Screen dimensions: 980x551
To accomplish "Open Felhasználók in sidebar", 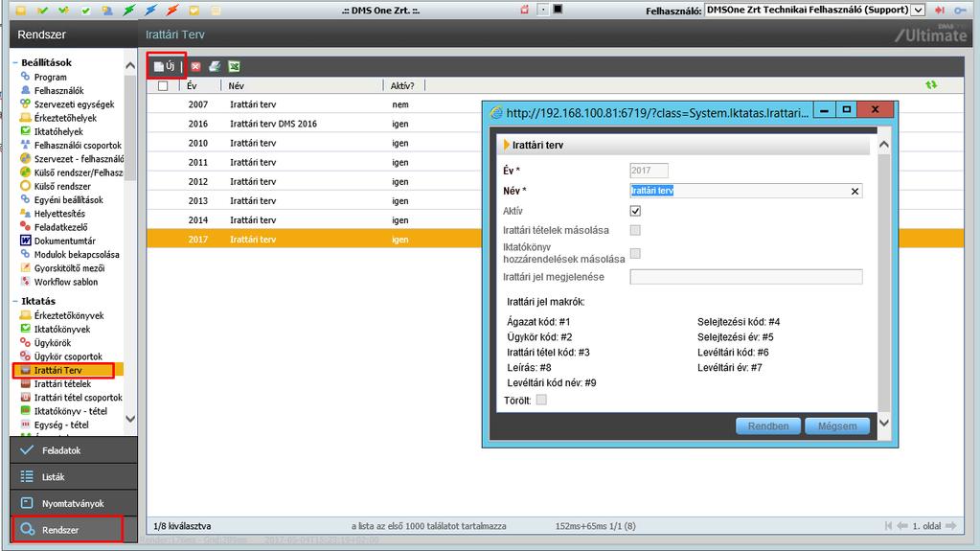I will [x=58, y=91].
